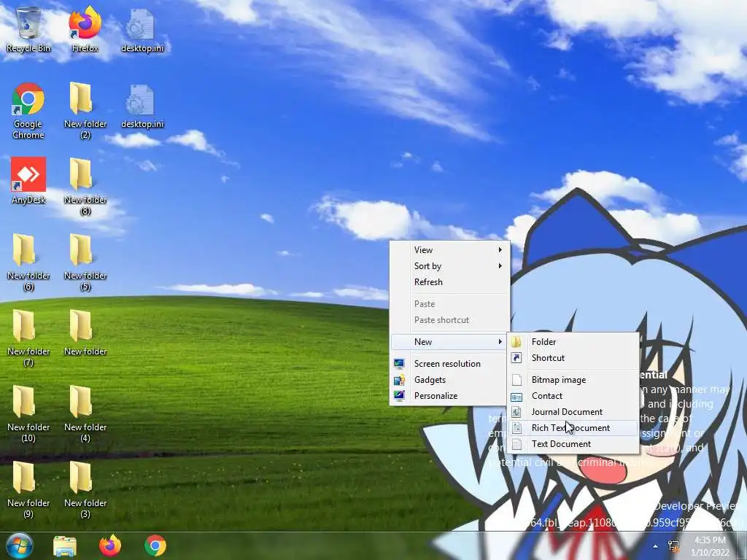Launch Firefox from the taskbar
747x560 pixels.
pyautogui.click(x=110, y=545)
